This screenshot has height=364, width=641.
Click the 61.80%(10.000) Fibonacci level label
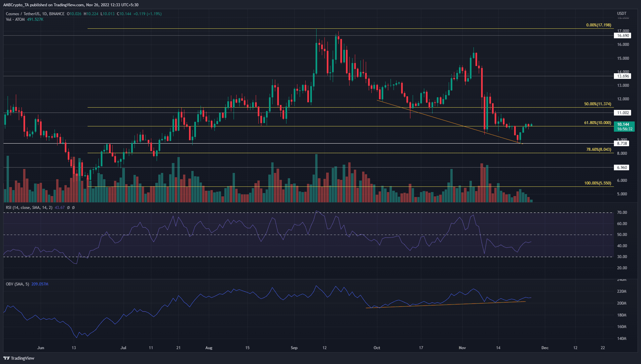(597, 123)
